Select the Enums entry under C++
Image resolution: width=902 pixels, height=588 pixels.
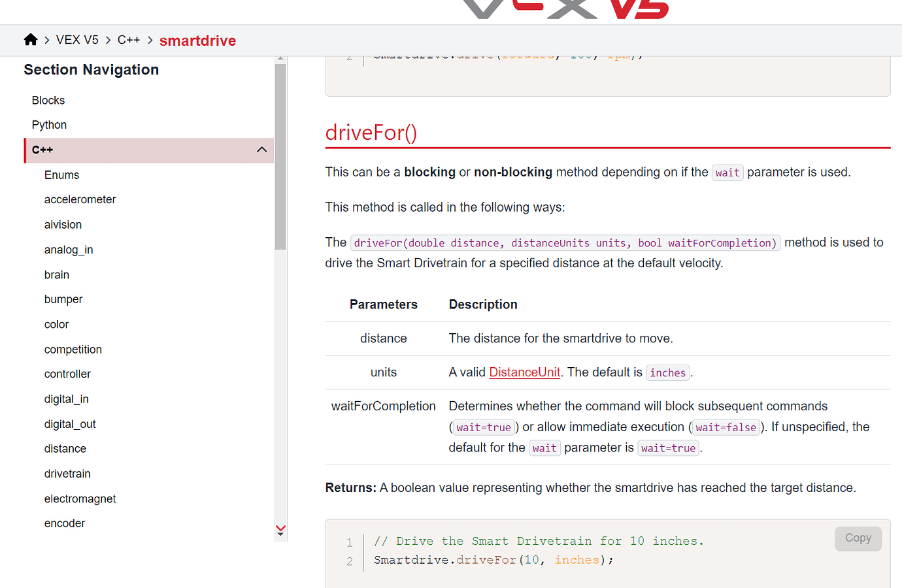(x=61, y=174)
